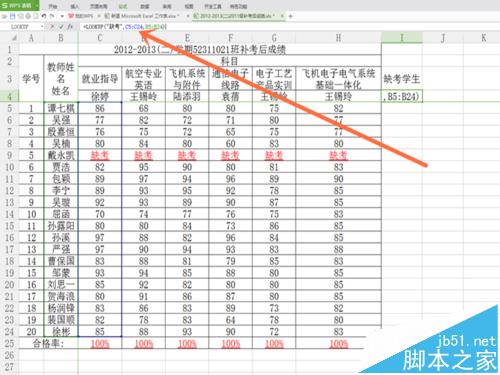Confirm the formula with the checkmark icon

click(61, 26)
